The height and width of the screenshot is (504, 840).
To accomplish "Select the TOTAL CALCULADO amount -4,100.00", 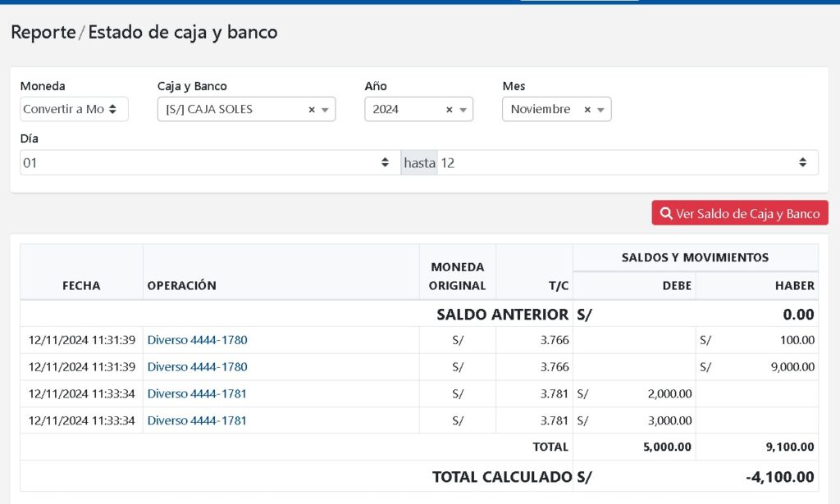I will click(779, 477).
